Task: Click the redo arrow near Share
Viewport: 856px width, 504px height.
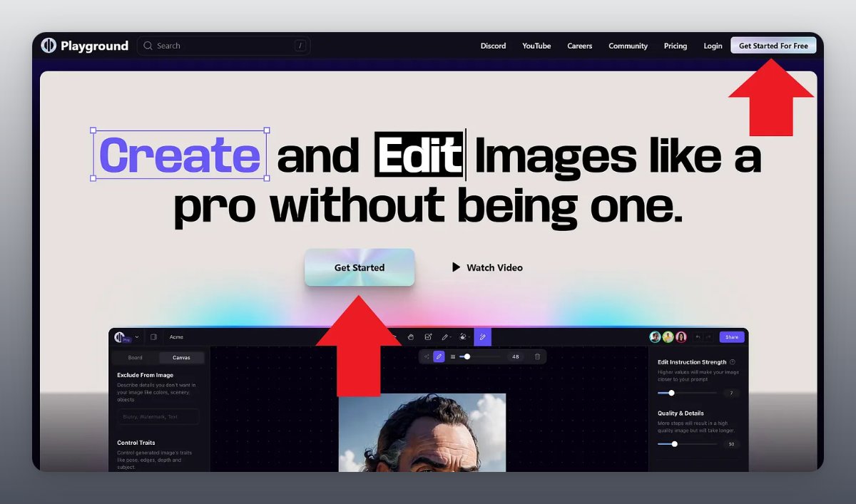Action: [x=709, y=337]
